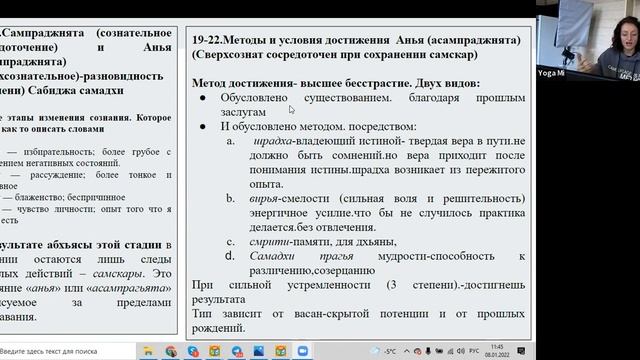Viewport: 640px width, 360px height.
Task: Open the notification center icon
Action: [521, 351]
